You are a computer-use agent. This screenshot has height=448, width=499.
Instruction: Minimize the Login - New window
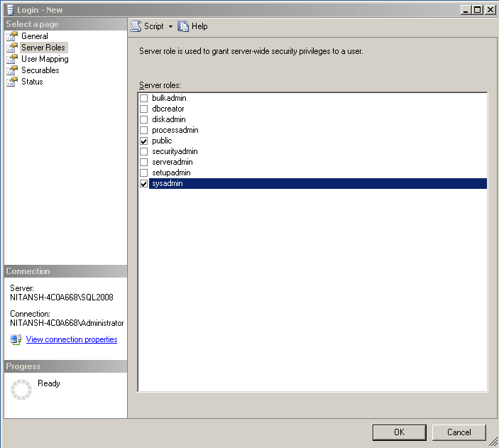(x=466, y=10)
